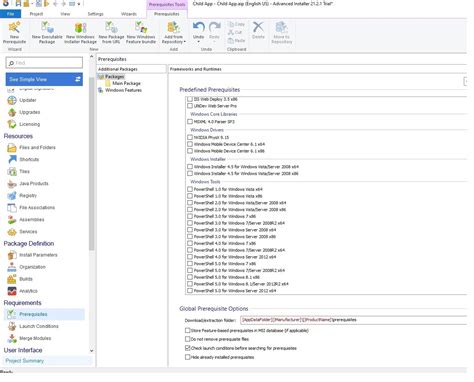The image size is (474, 382).
Task: Open the Project Summary link
Action: pyautogui.click(x=25, y=361)
